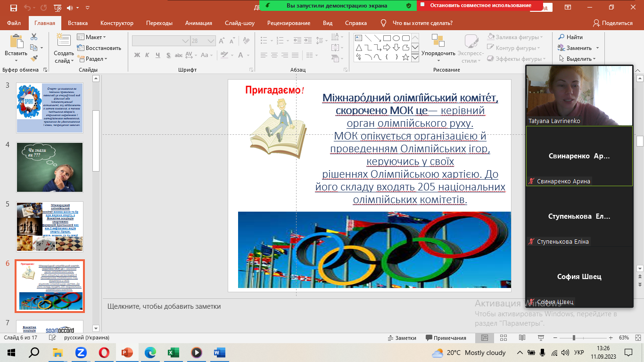Click Tatyana Lavrinenko video tile in Zoom panel
Image resolution: width=644 pixels, height=362 pixels.
click(x=579, y=95)
